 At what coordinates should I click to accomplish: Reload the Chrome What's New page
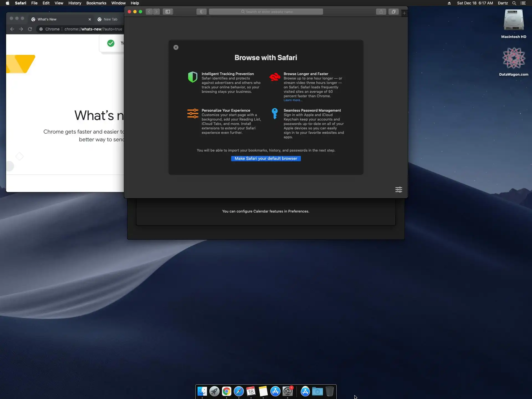tap(30, 29)
